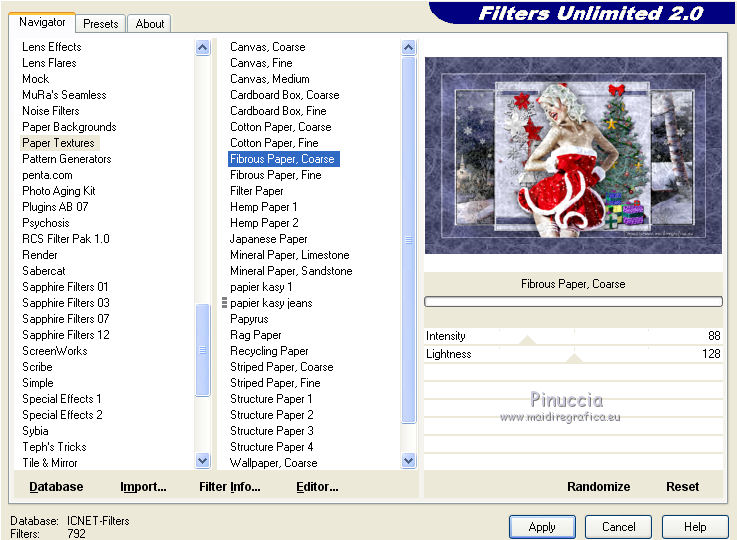This screenshot has height=540, width=737.
Task: Open the Editor... button
Action: point(317,487)
